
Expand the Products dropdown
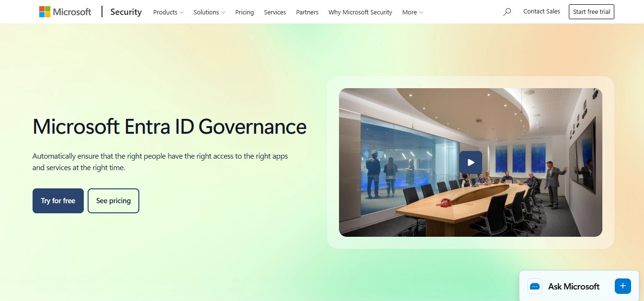168,12
